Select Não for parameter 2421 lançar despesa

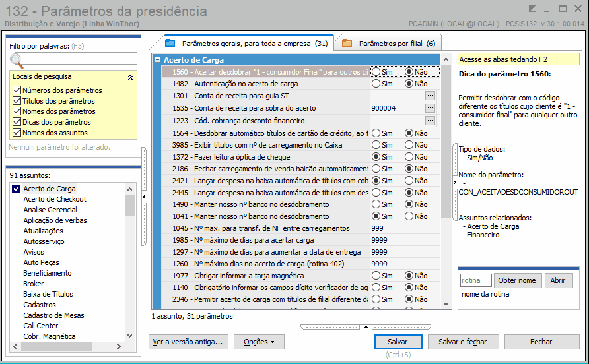(x=409, y=181)
